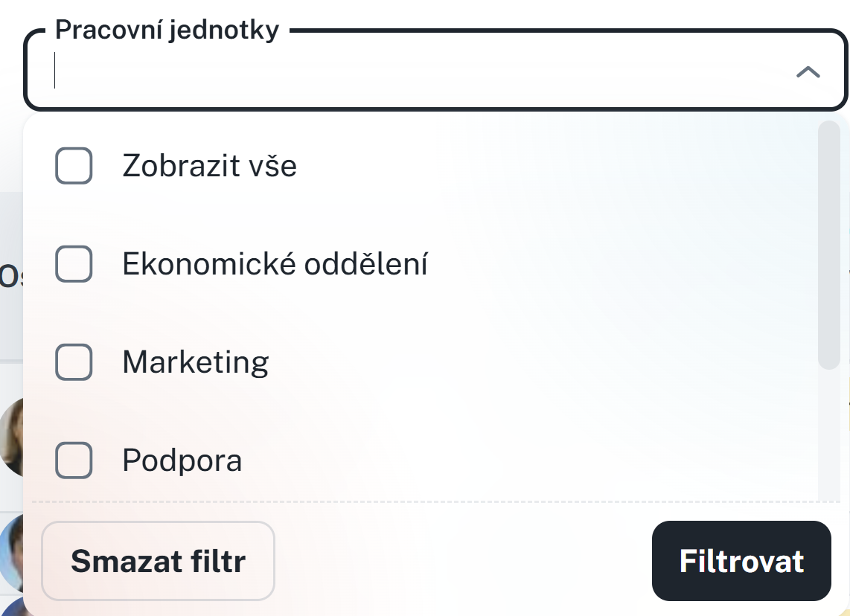The image size is (850, 616).
Task: Enable the Marketing checkbox
Action: pos(74,362)
